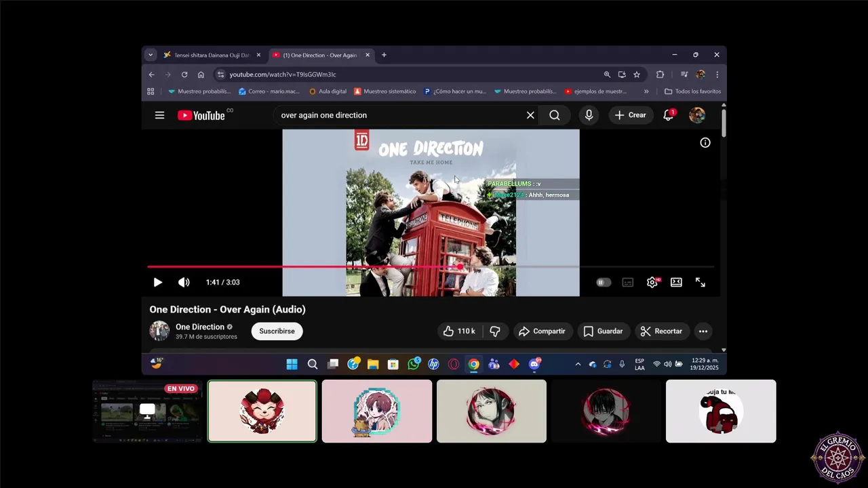Toggle subtitles captions button

(628, 283)
